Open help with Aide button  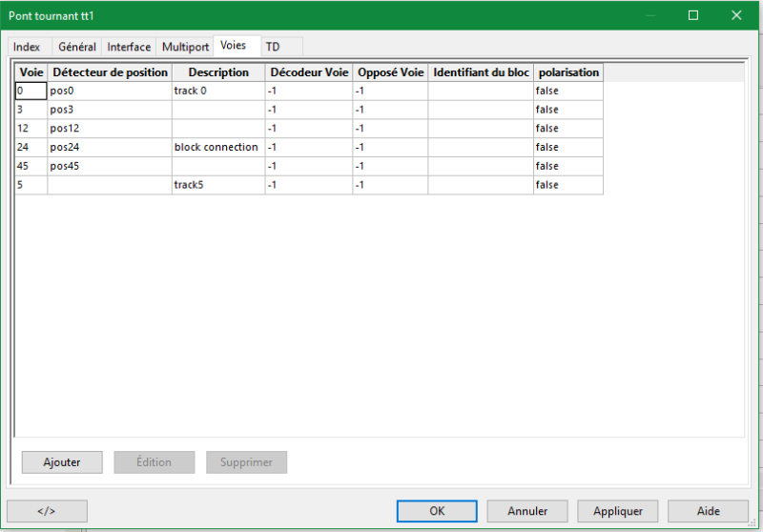click(x=708, y=511)
